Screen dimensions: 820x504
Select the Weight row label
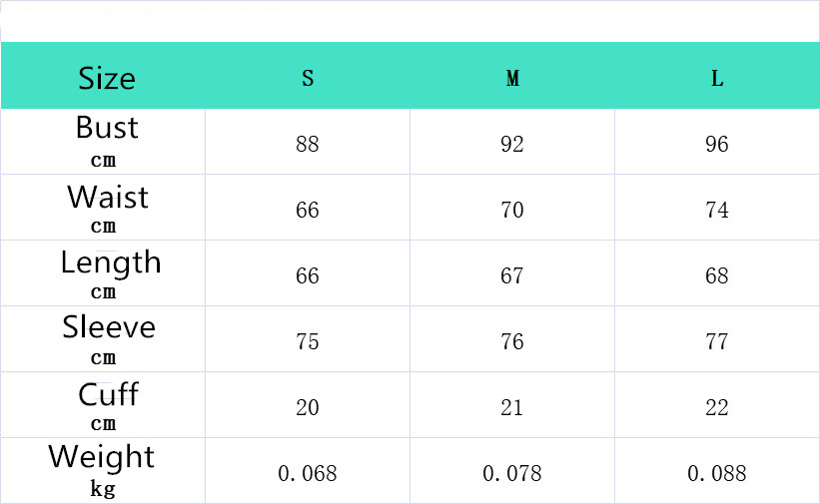click(102, 469)
